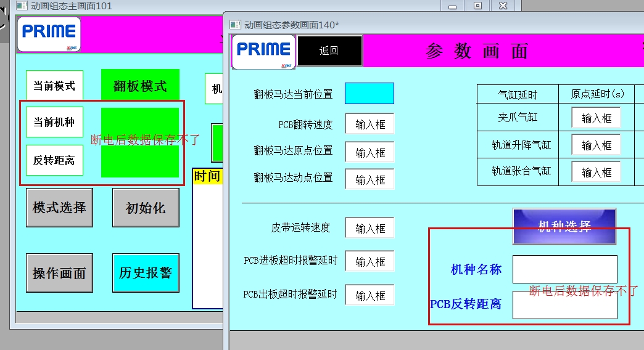The image size is (644, 350).
Task: Click the PRIME logo in main screen
Action: pyautogui.click(x=49, y=33)
